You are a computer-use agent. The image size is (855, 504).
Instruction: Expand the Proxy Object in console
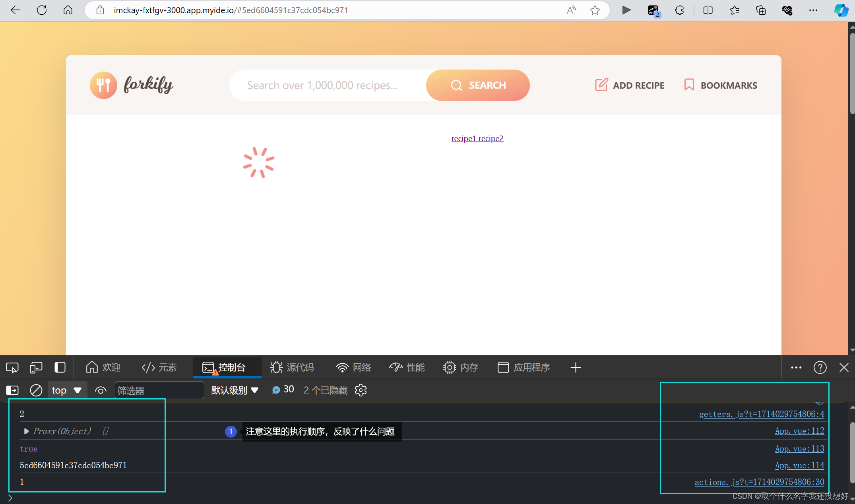[23, 431]
